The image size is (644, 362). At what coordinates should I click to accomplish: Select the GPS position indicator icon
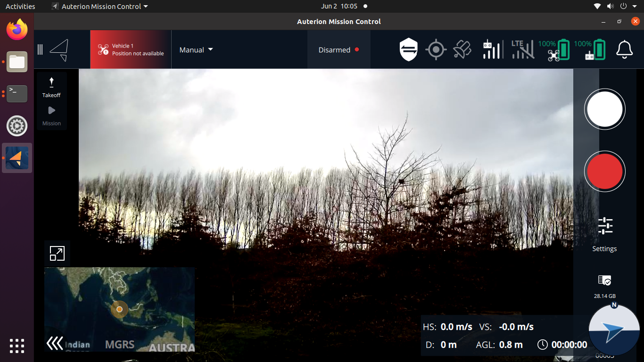(436, 49)
